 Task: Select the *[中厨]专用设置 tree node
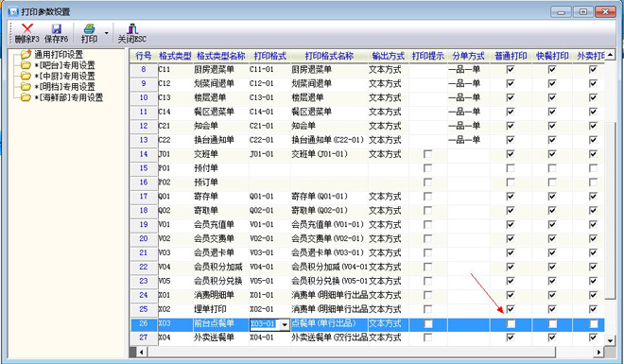[x=64, y=76]
